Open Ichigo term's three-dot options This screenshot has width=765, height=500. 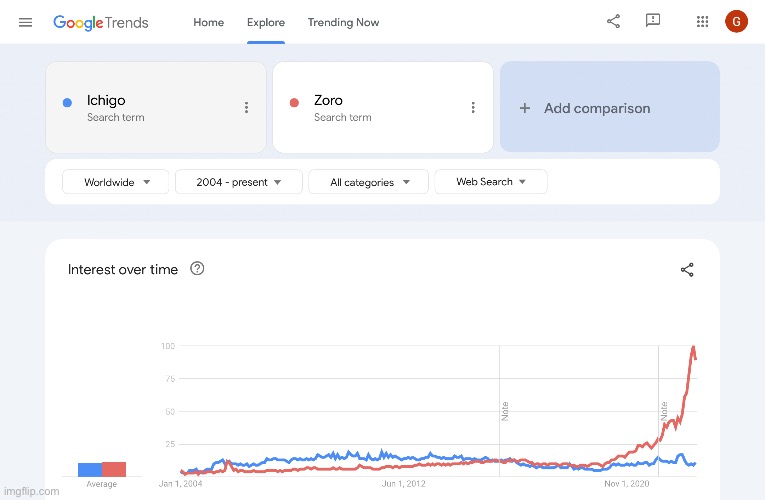point(246,107)
